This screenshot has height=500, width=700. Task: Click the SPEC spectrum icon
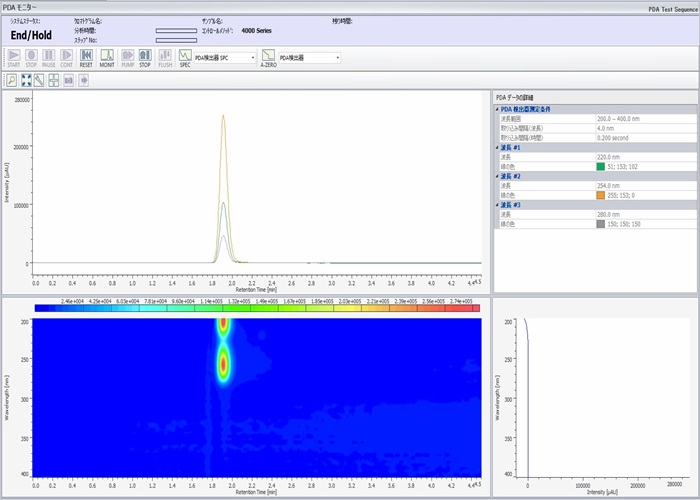point(185,57)
